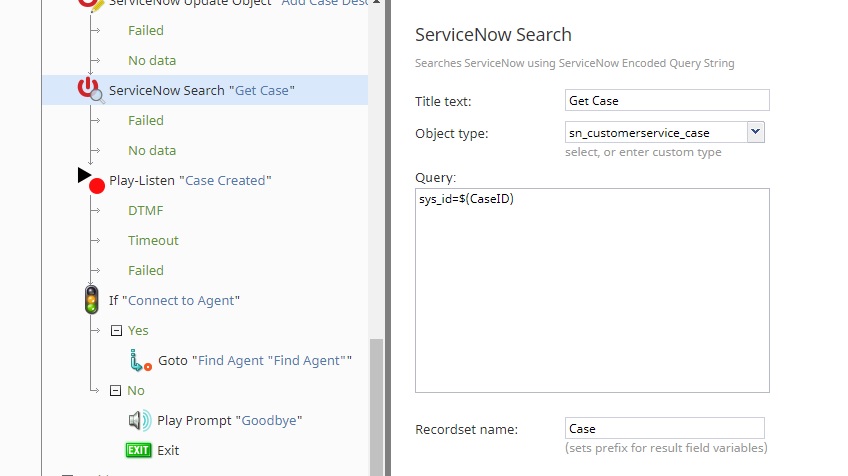The height and width of the screenshot is (476, 848).
Task: Focus the Recordset name field
Action: tap(665, 428)
